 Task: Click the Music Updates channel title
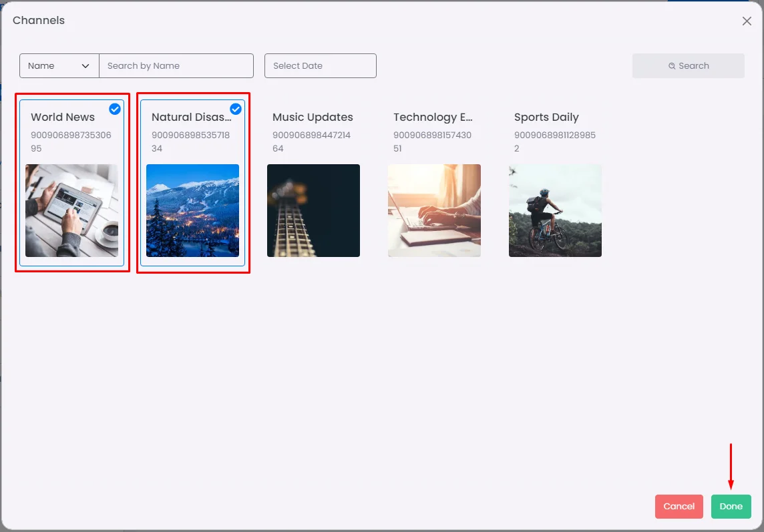point(313,117)
